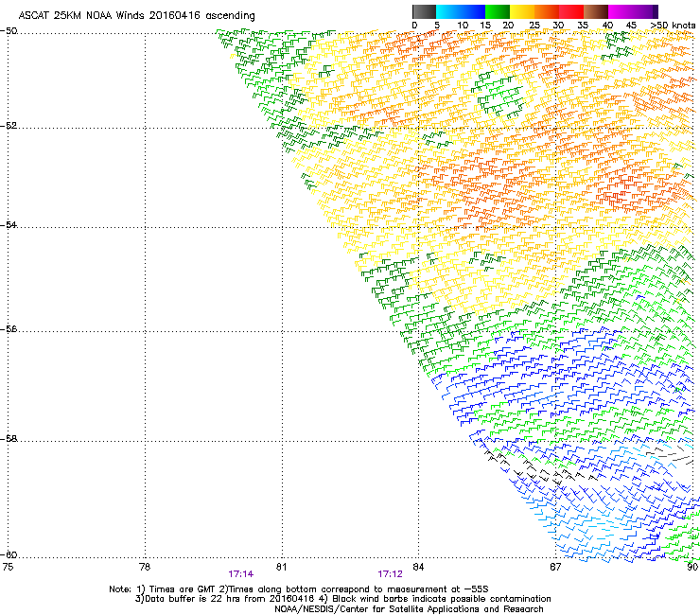Click the 87 longitude axis label
This screenshot has height=615, width=700.
click(555, 567)
